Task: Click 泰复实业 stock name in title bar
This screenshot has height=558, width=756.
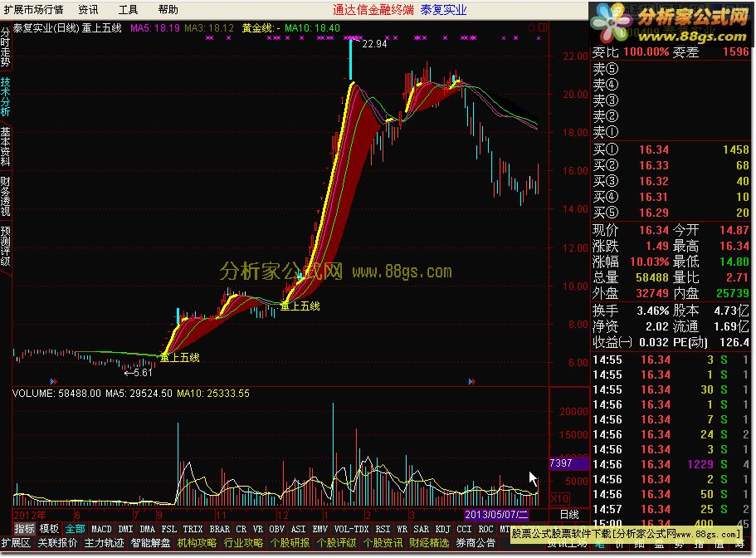Action: click(x=443, y=10)
